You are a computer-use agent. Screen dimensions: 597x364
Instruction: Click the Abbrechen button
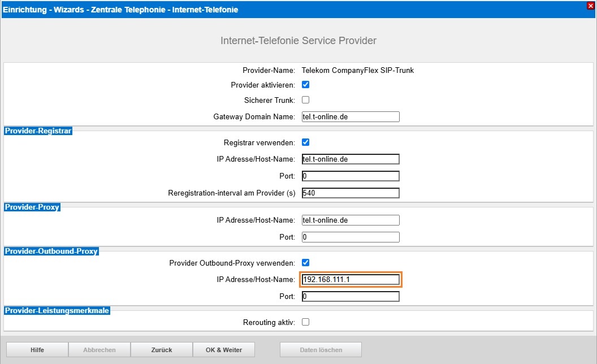99,350
